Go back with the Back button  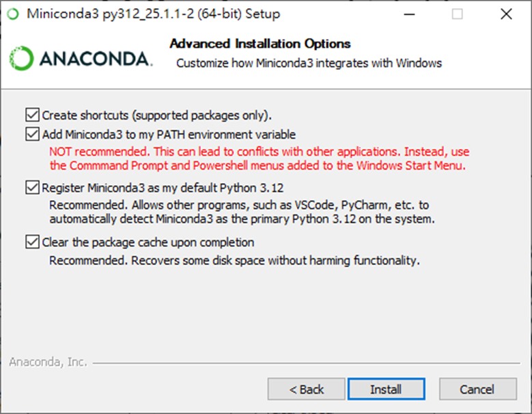pyautogui.click(x=307, y=389)
